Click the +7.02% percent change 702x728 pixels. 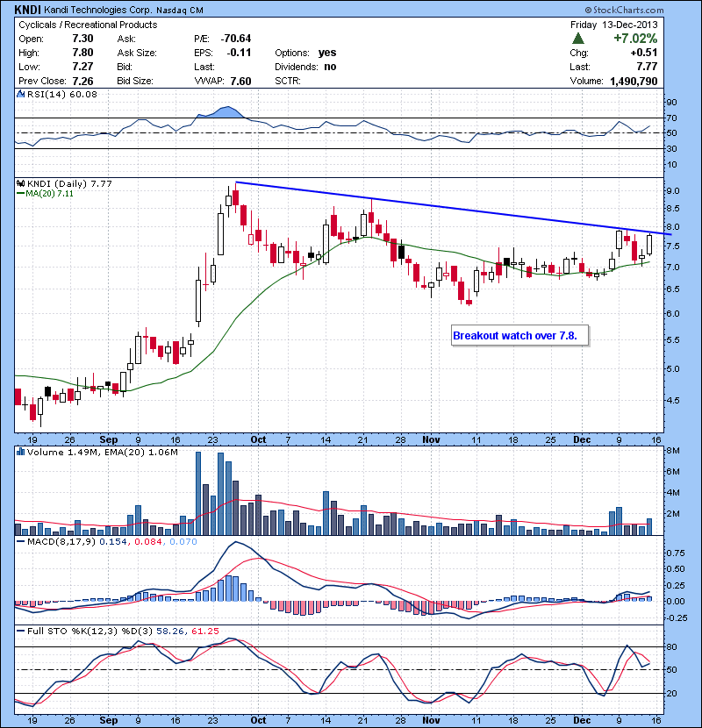click(x=635, y=38)
